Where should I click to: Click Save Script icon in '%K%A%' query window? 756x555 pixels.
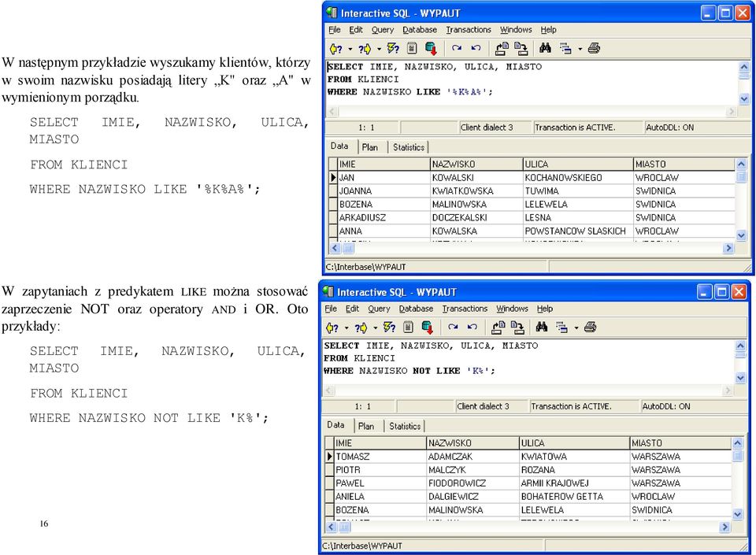[x=521, y=48]
